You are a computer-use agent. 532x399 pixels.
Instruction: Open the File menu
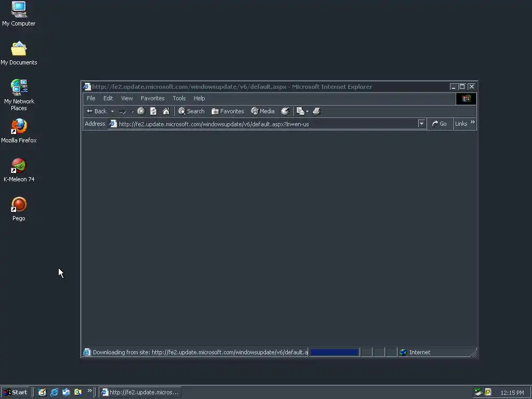(91, 98)
